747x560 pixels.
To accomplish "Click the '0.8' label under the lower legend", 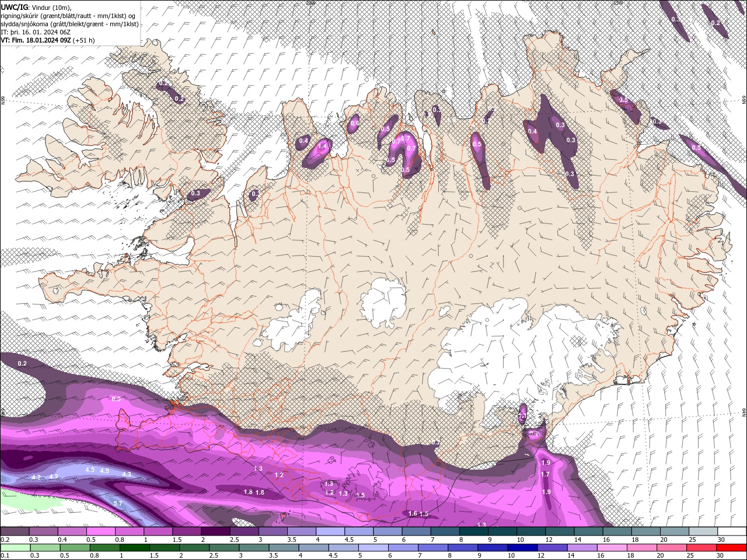I will (x=95, y=555).
